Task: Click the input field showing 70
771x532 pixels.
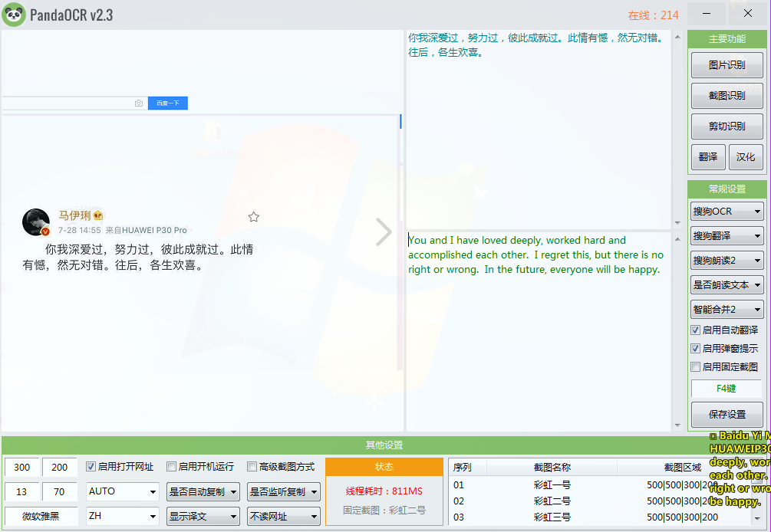Action: coord(60,491)
